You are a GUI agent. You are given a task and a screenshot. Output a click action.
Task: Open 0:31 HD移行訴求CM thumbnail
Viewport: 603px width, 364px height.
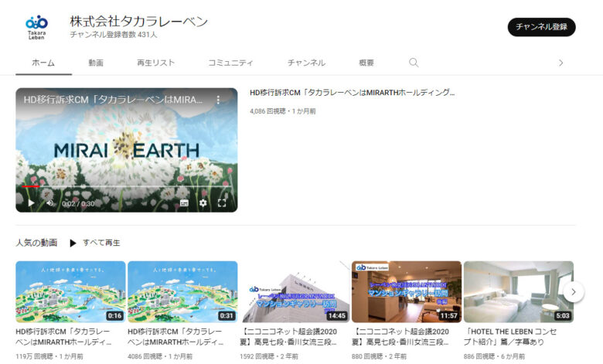point(182,291)
